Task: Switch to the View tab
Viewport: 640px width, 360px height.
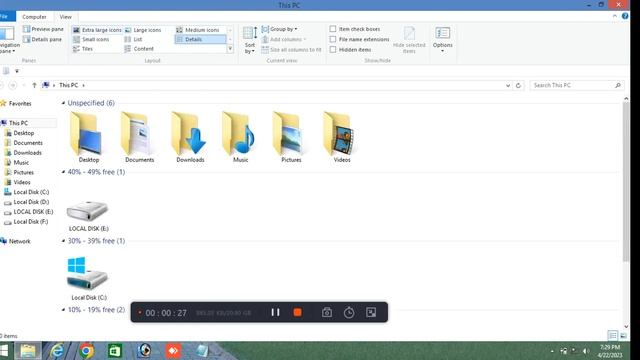Action: point(65,17)
